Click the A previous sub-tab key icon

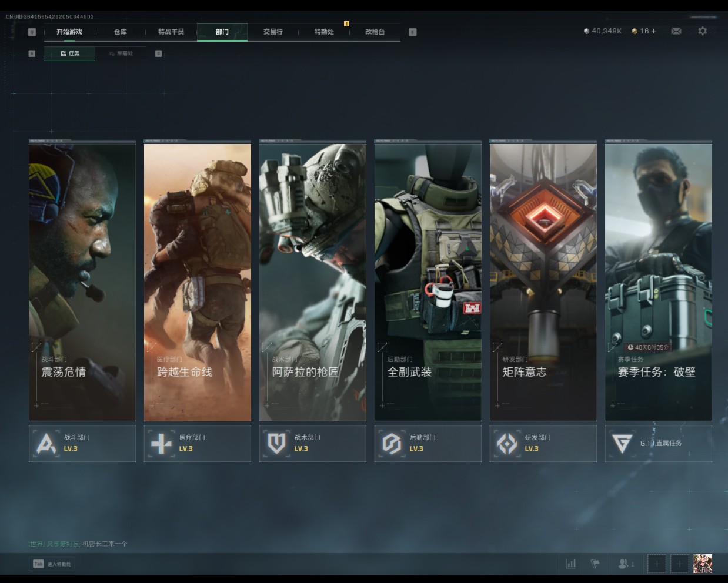(32, 53)
